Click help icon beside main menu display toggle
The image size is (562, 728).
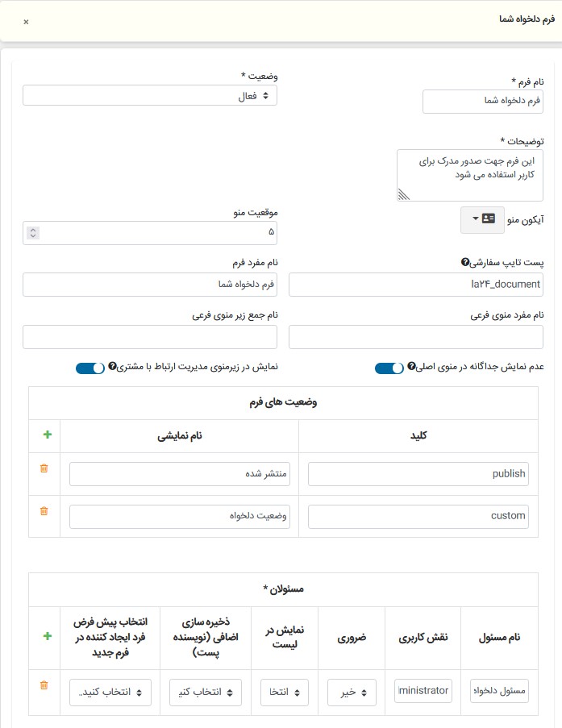point(412,368)
